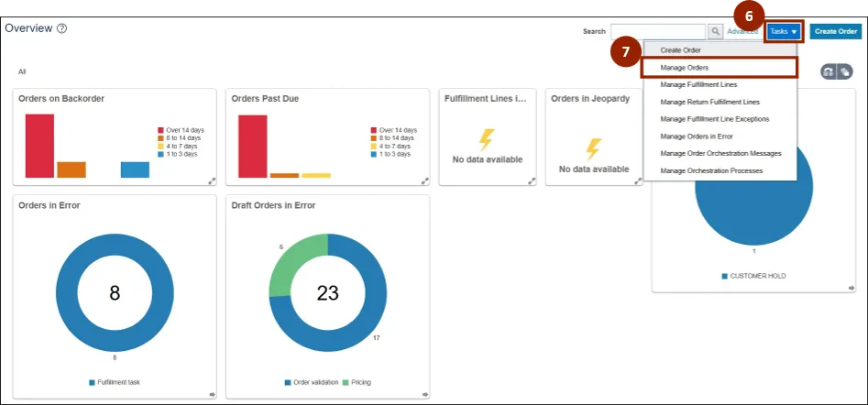Click the Overview page heading
The height and width of the screenshot is (405, 868).
point(28,28)
